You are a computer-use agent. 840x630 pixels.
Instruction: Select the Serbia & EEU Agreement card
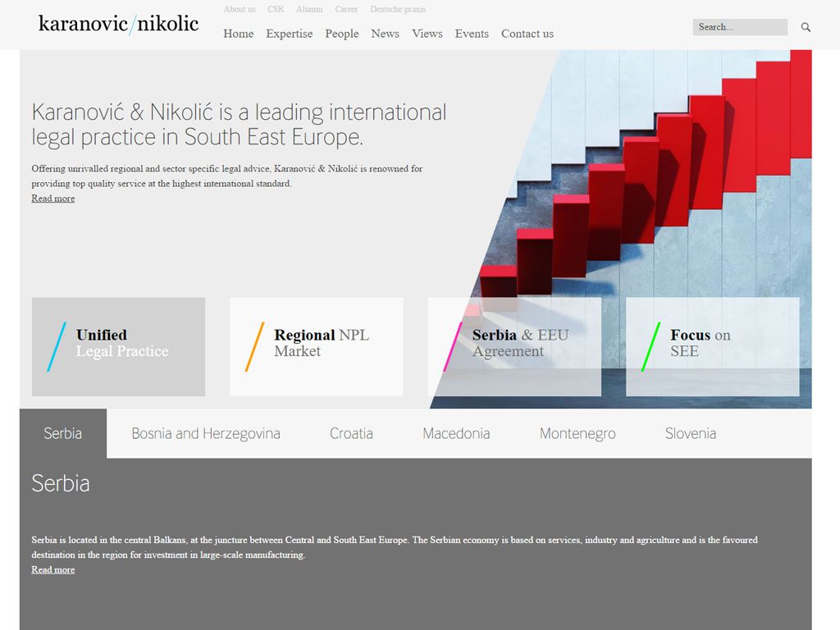pyautogui.click(x=514, y=347)
